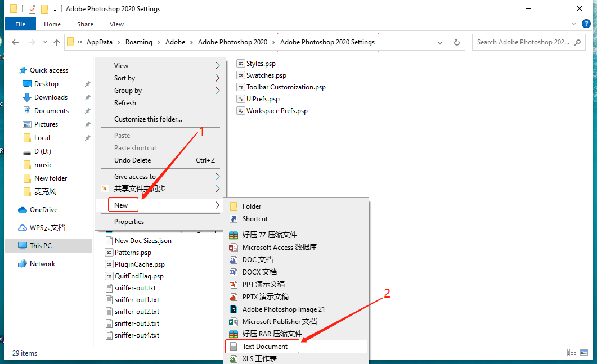Viewport: 597px width, 364px height.
Task: Click the Microsoft Access database icon
Action: (234, 248)
